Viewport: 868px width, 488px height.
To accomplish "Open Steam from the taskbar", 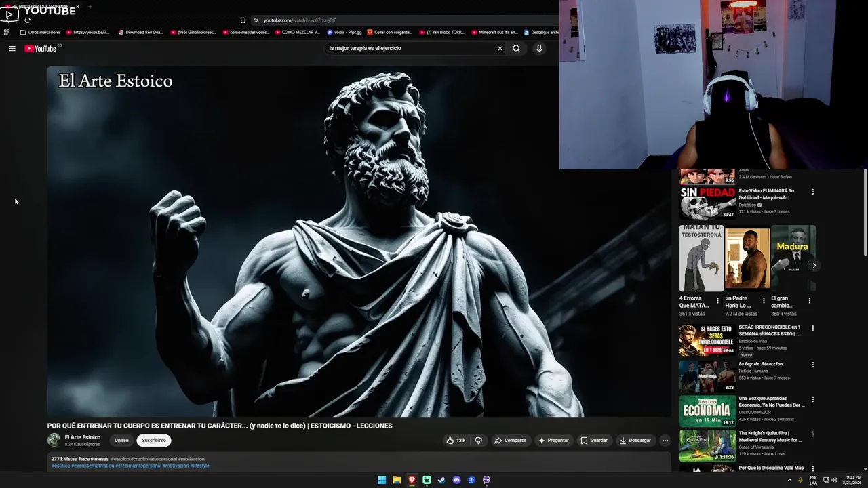I will point(441,480).
